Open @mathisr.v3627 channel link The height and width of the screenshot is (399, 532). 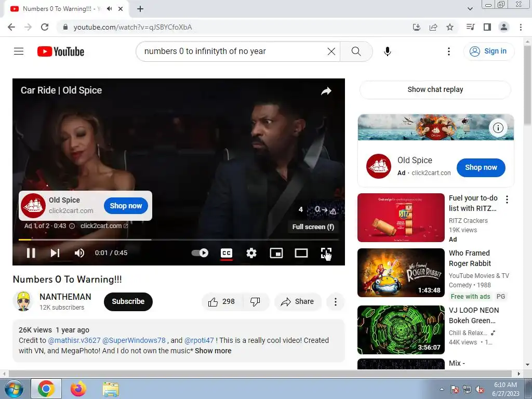click(74, 340)
